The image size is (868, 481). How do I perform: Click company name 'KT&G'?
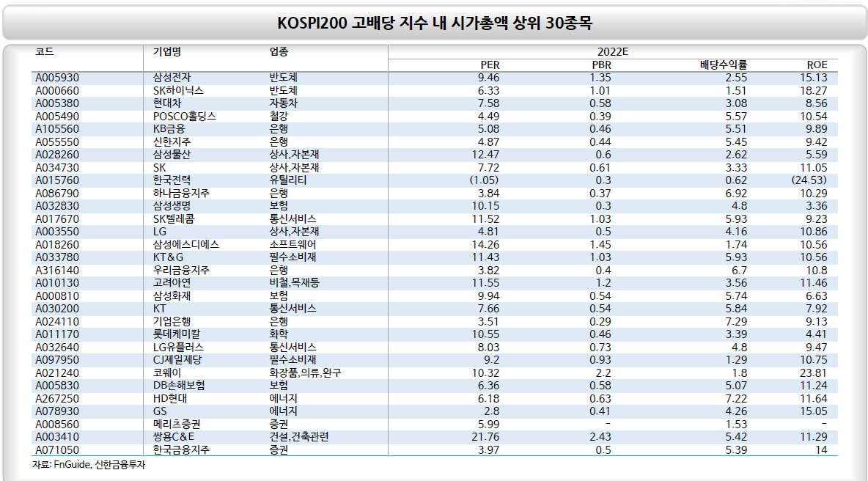[168, 257]
